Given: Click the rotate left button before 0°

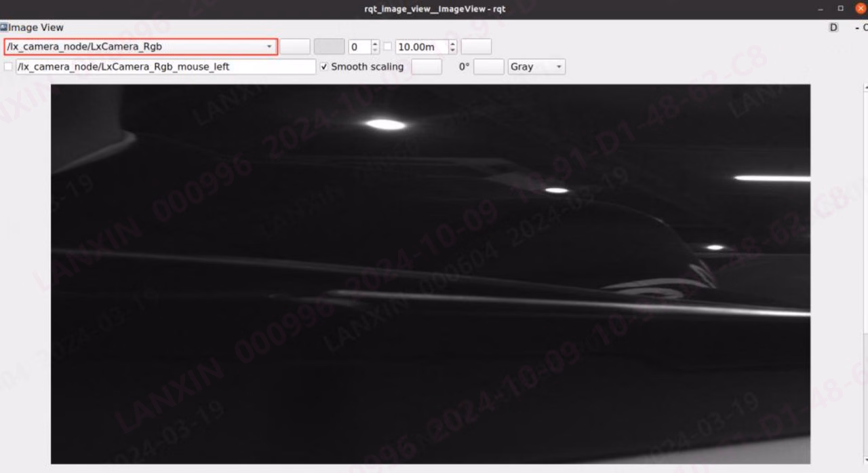Looking at the screenshot, I should click(x=427, y=67).
